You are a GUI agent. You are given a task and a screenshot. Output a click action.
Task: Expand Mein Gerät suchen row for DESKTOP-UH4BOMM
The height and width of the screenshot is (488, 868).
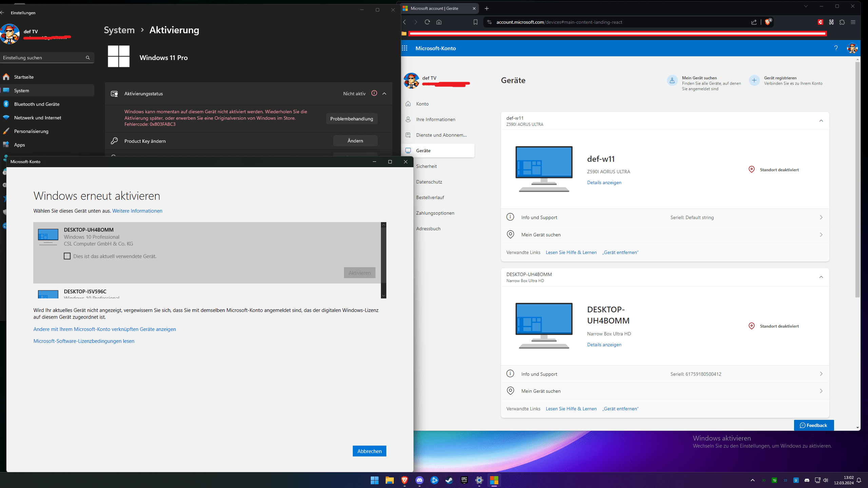coord(665,391)
